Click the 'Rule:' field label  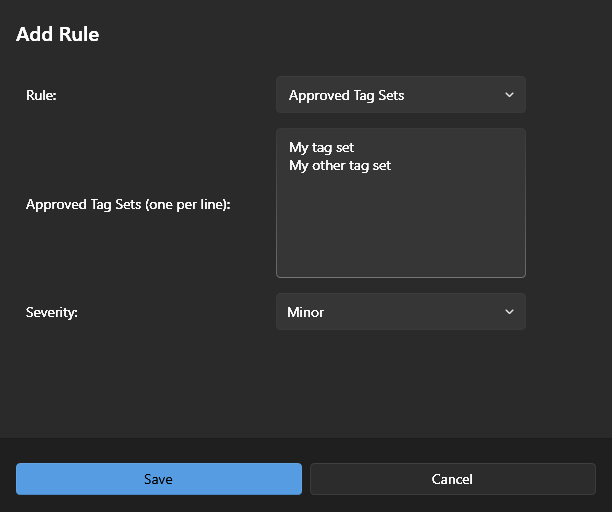42,95
